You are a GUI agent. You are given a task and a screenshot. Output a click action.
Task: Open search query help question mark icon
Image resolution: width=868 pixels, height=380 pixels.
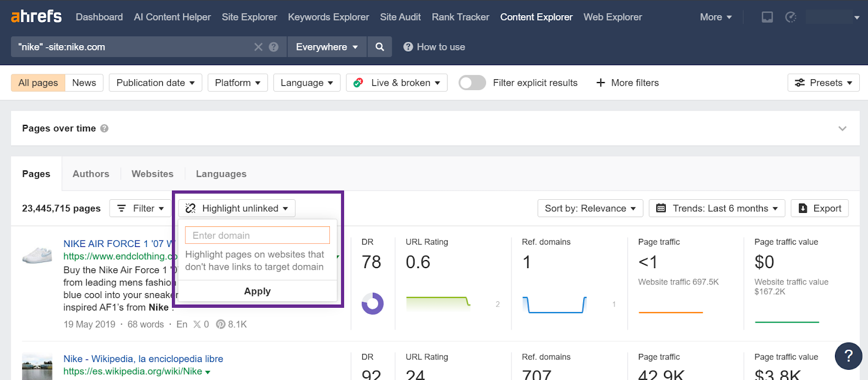pyautogui.click(x=274, y=47)
